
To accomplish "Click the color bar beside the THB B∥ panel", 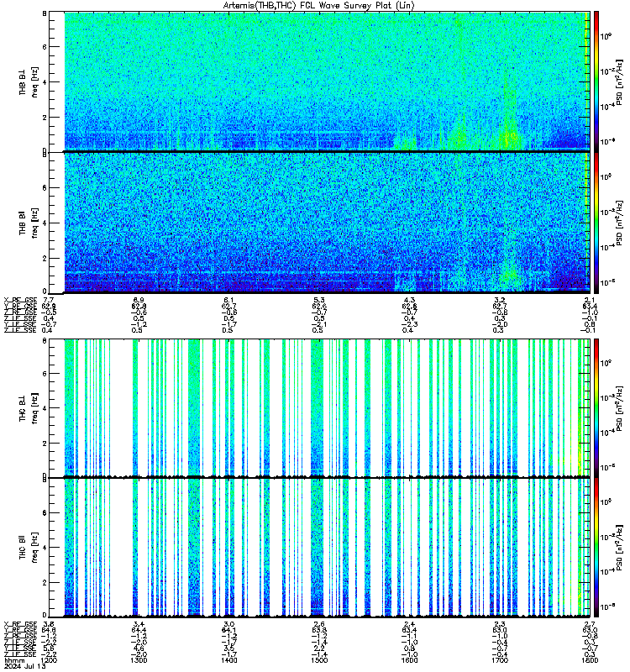I will 596,223.
